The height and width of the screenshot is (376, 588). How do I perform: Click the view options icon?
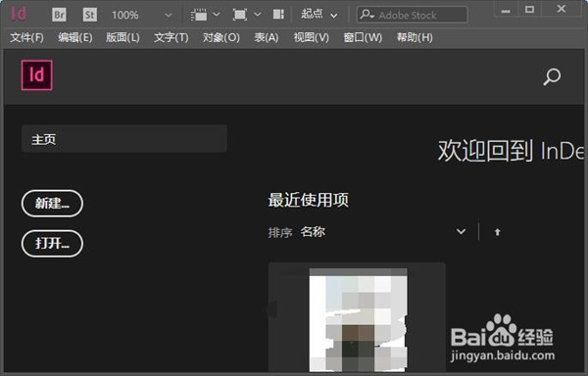[199, 15]
